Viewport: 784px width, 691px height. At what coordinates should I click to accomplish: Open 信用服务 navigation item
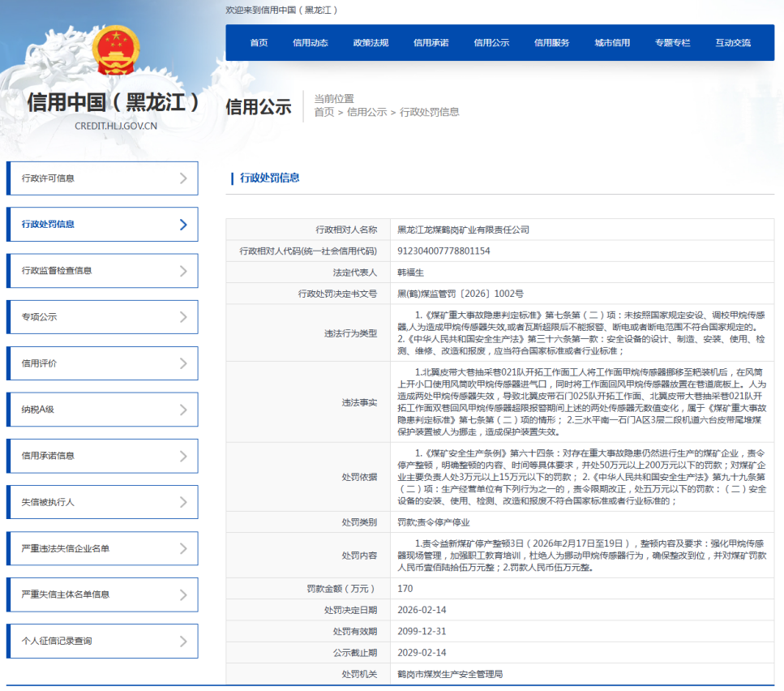[551, 43]
